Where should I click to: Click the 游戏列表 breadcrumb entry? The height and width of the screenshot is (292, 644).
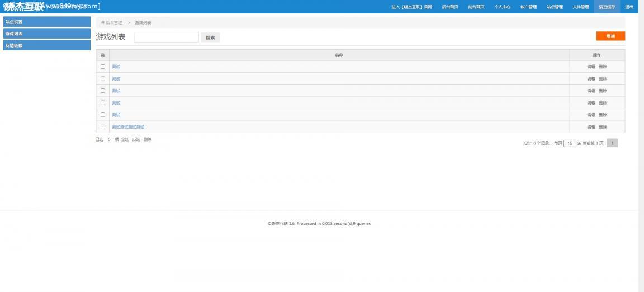[x=143, y=22]
